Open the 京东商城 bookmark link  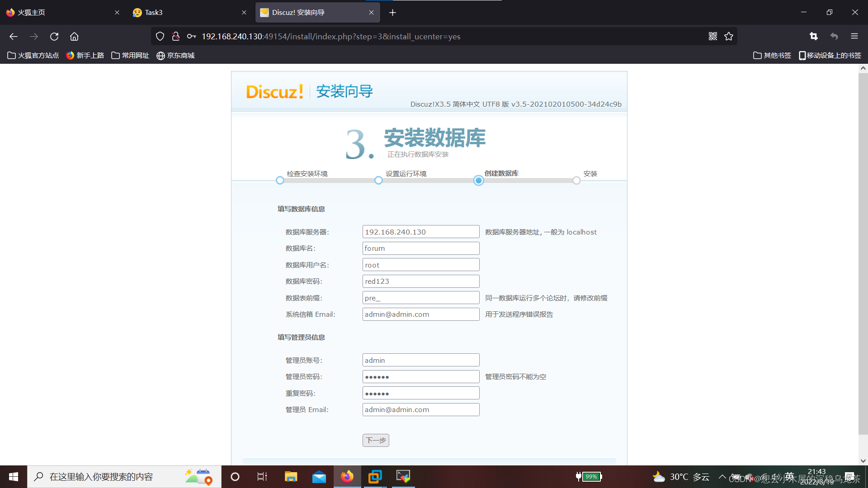(175, 55)
